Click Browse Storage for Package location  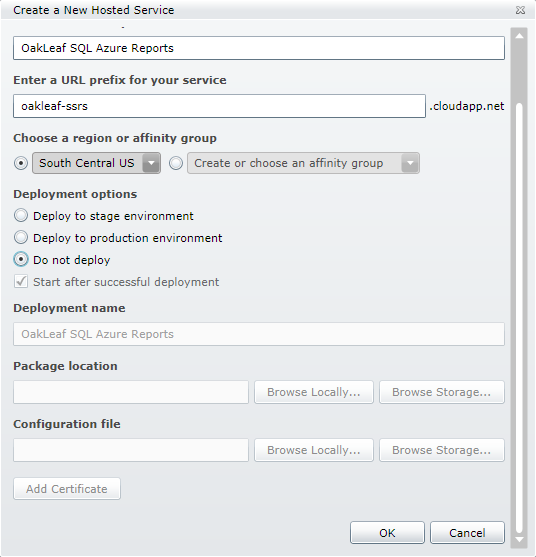pos(442,392)
